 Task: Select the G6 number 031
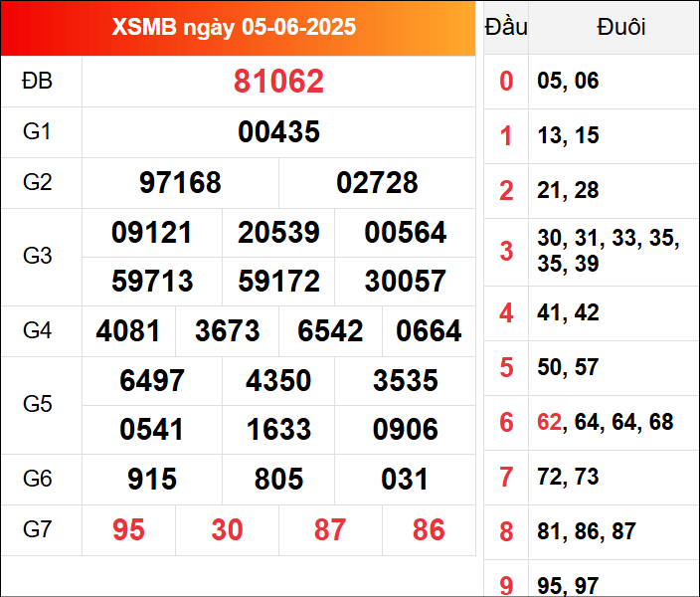(405, 479)
